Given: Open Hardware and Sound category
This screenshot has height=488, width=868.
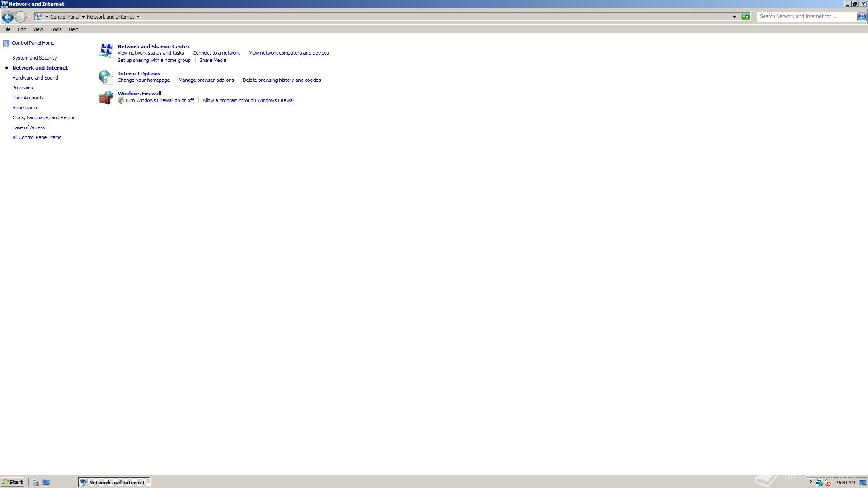Looking at the screenshot, I should click(35, 78).
